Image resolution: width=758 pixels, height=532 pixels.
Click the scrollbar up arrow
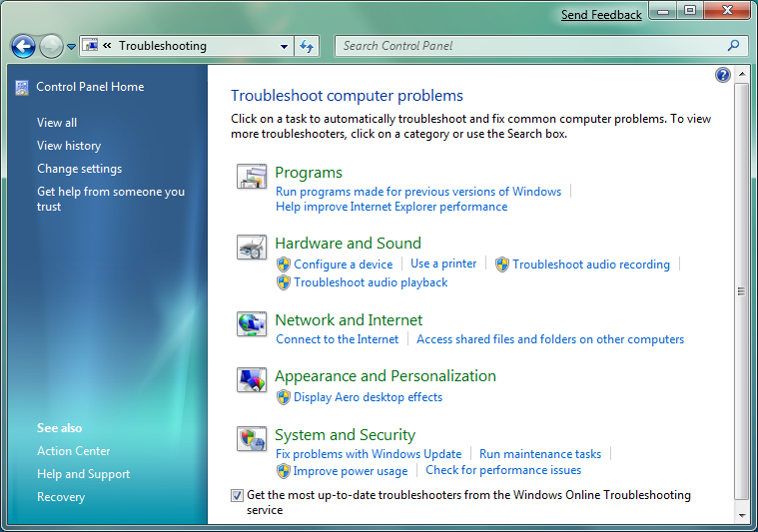(742, 75)
